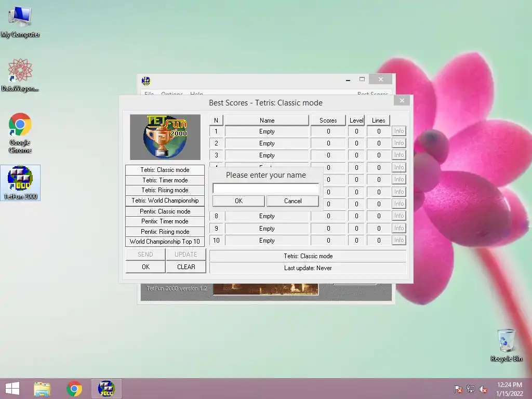Click Info button for rank 8
This screenshot has width=532, height=399.
399,216
